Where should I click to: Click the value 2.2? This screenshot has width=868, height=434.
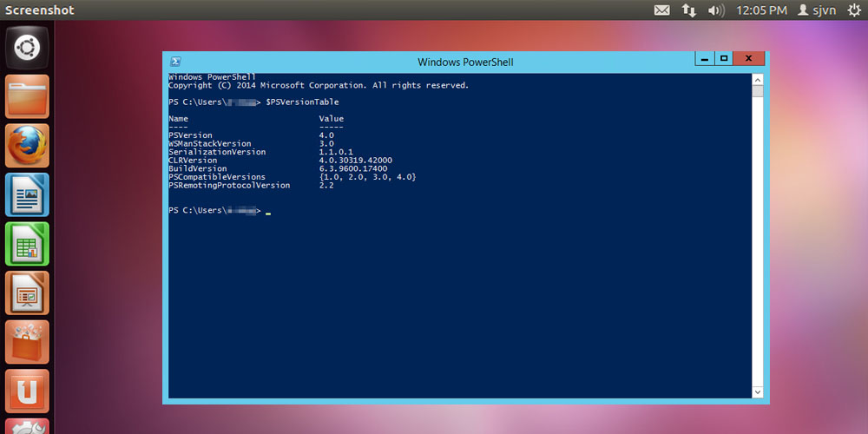[326, 185]
